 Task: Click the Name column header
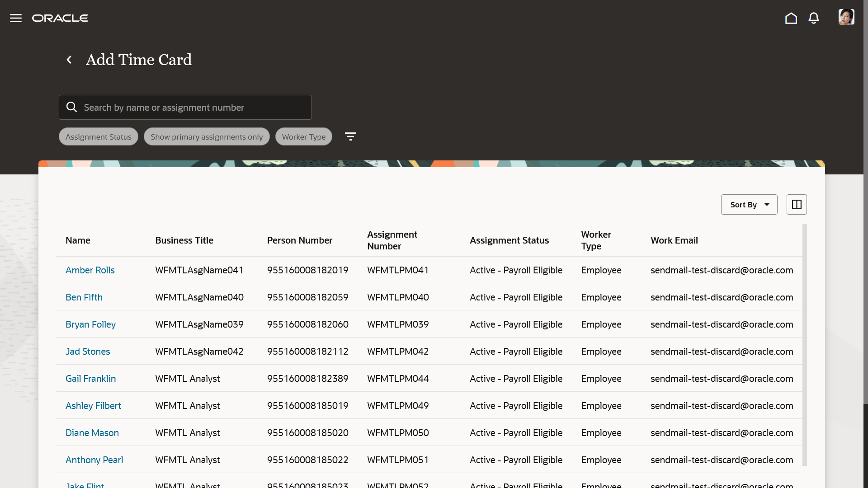[78, 240]
